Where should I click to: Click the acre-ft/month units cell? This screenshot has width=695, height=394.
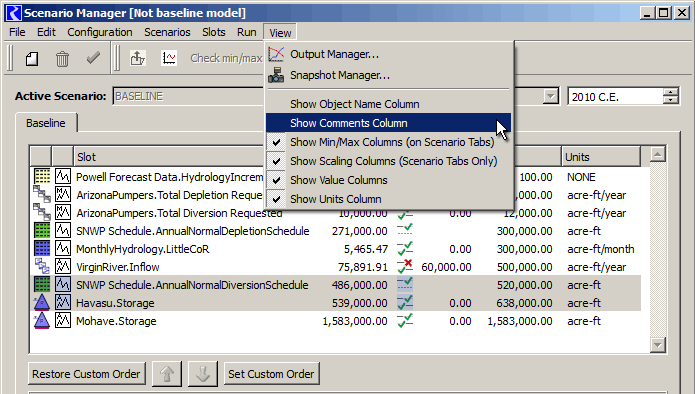(601, 249)
